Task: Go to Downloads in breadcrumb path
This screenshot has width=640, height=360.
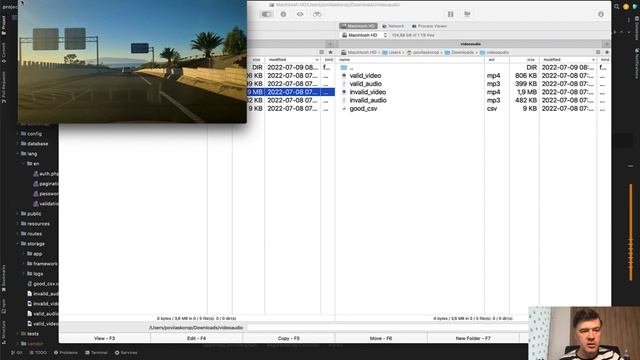Action: click(x=459, y=52)
